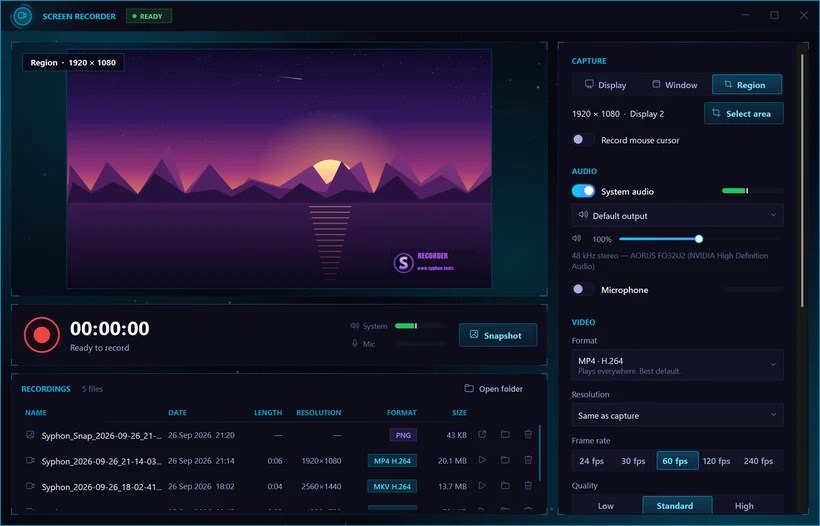Delete the 20.1 MB MP4 recording
This screenshot has width=820, height=526.
click(528, 460)
